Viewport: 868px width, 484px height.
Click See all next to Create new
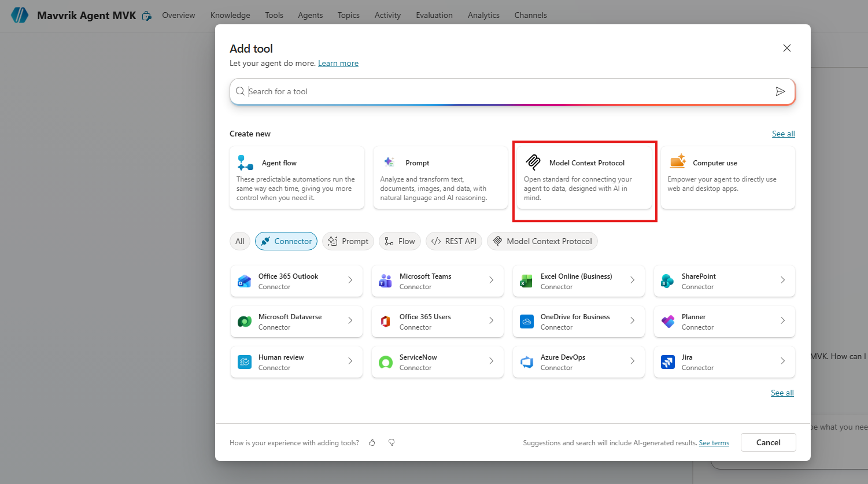pos(784,134)
